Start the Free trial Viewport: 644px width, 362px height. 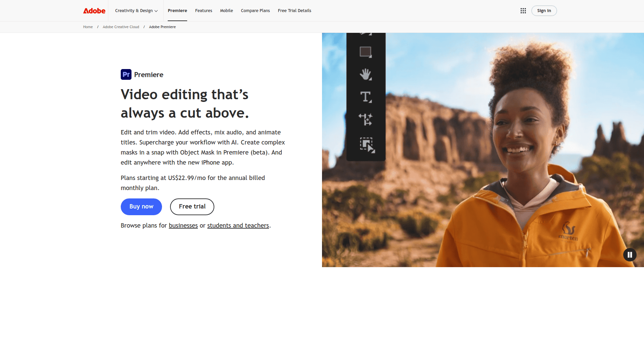[192, 207]
